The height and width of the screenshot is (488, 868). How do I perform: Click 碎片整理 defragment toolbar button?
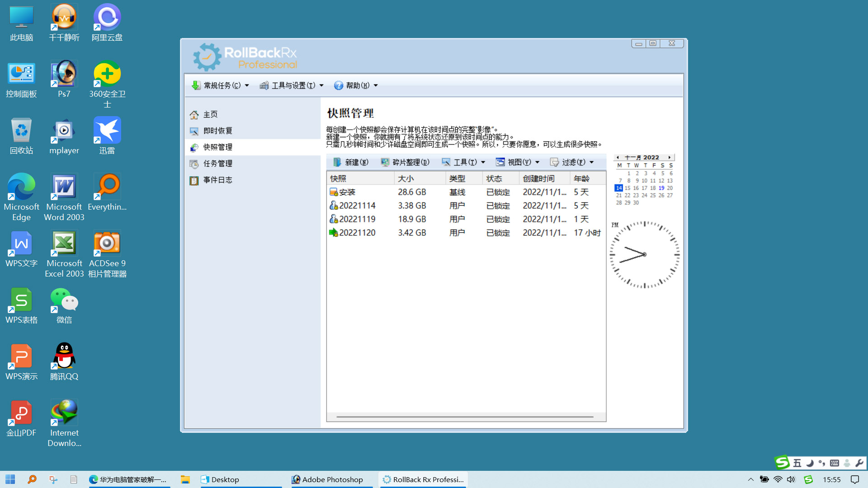(405, 162)
